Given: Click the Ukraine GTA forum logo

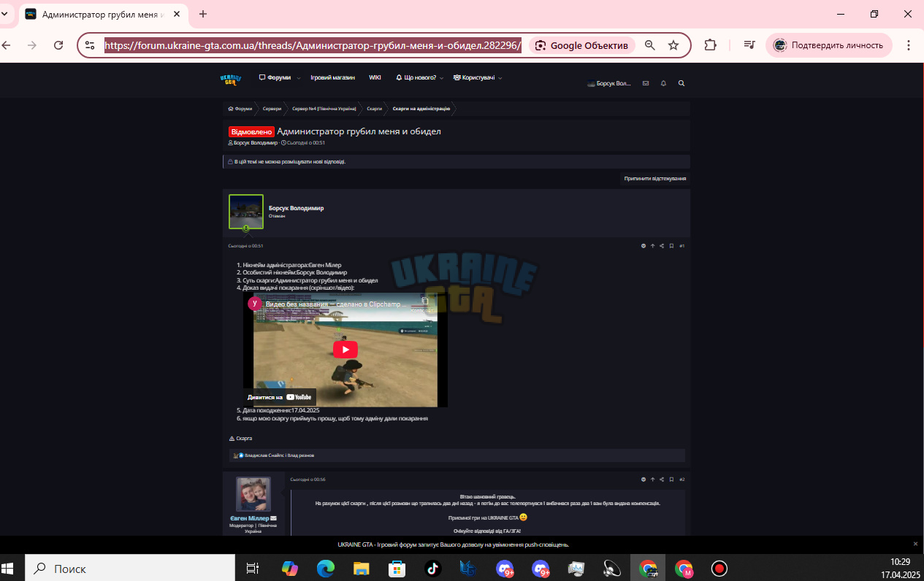Looking at the screenshot, I should coord(230,80).
